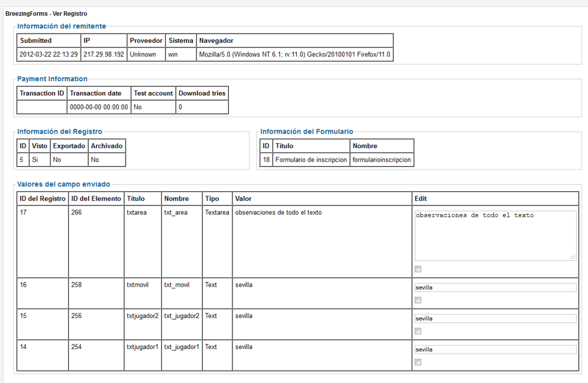Click the Navegador column header
Image resolution: width=588 pixels, height=383 pixels.
click(295, 41)
